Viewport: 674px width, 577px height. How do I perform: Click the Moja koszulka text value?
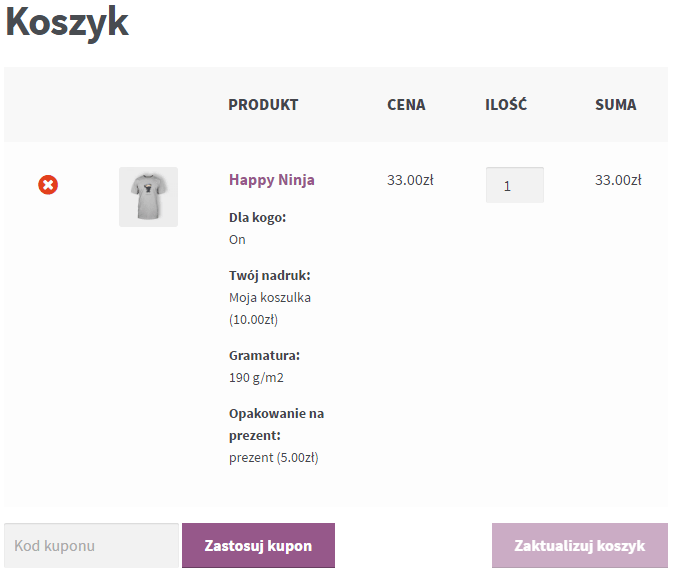(270, 298)
